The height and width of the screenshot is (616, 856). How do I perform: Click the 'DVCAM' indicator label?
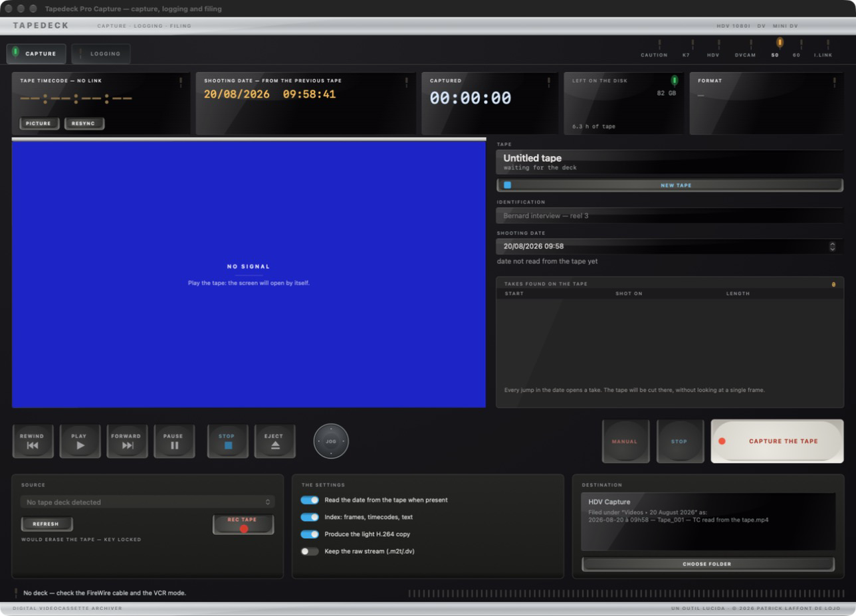point(745,55)
